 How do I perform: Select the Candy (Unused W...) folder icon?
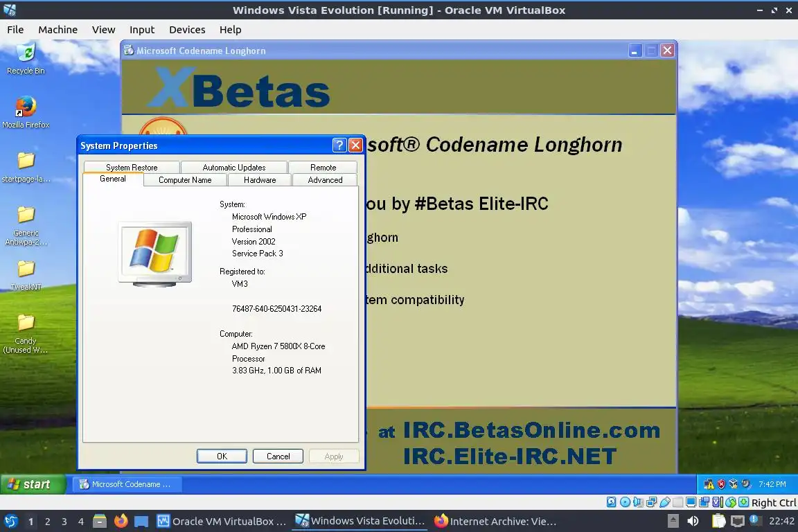26,334
